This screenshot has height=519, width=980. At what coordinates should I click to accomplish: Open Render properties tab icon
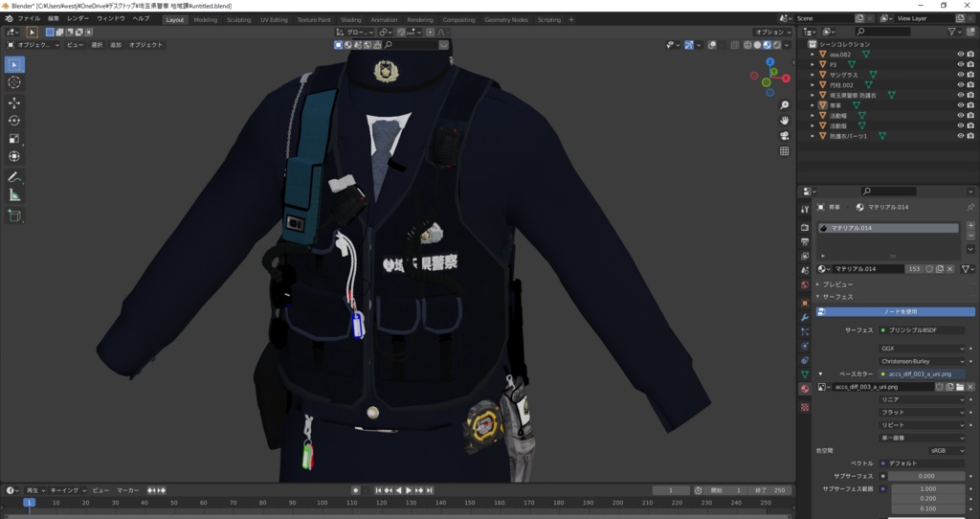tap(805, 227)
